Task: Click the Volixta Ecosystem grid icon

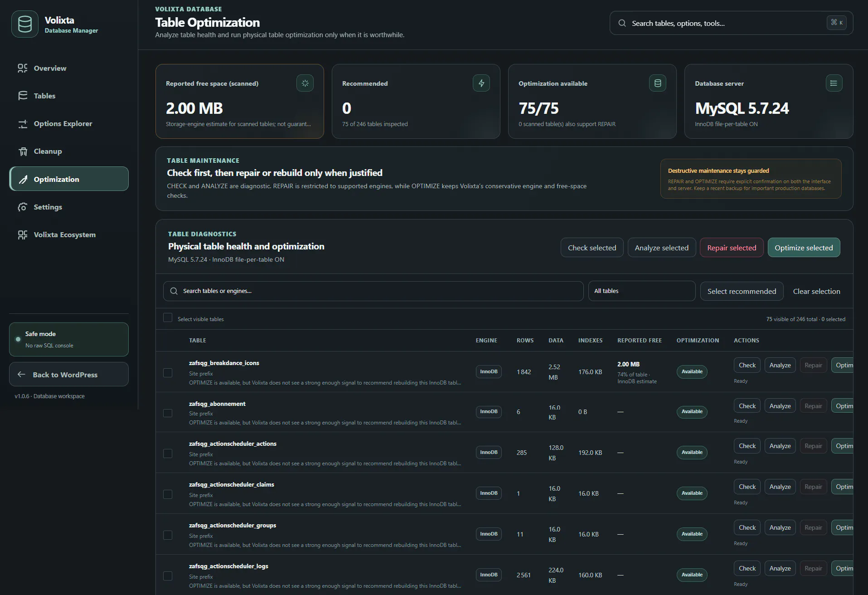Action: [22, 235]
